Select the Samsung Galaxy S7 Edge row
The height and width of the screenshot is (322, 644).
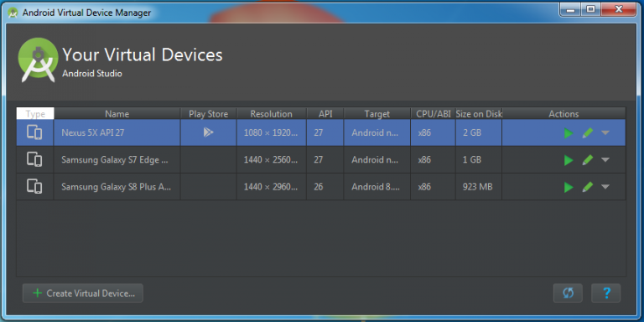pos(321,160)
